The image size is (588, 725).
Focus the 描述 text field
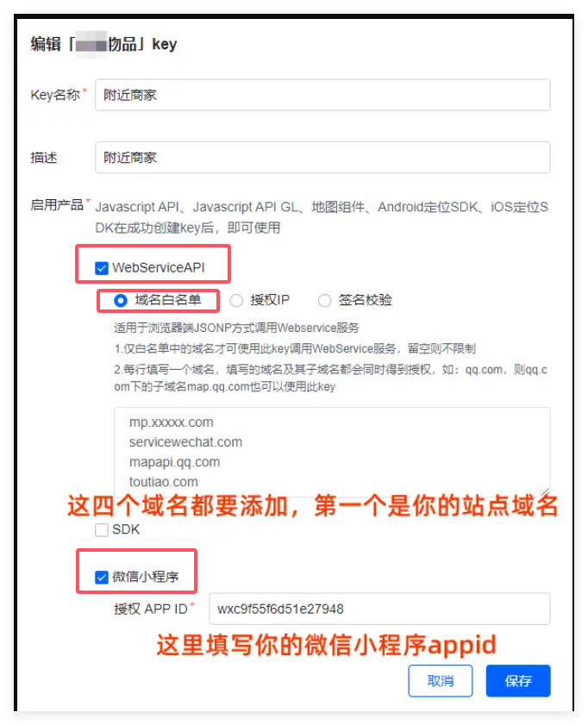tap(322, 157)
